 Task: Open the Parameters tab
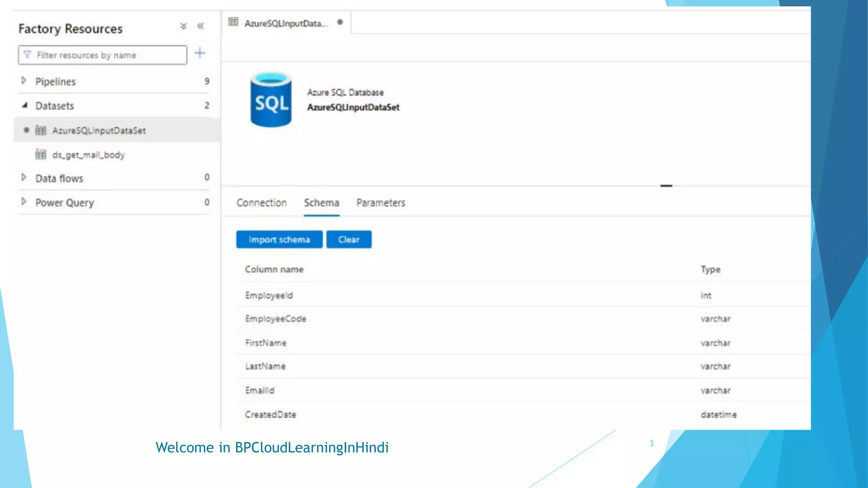tap(381, 203)
